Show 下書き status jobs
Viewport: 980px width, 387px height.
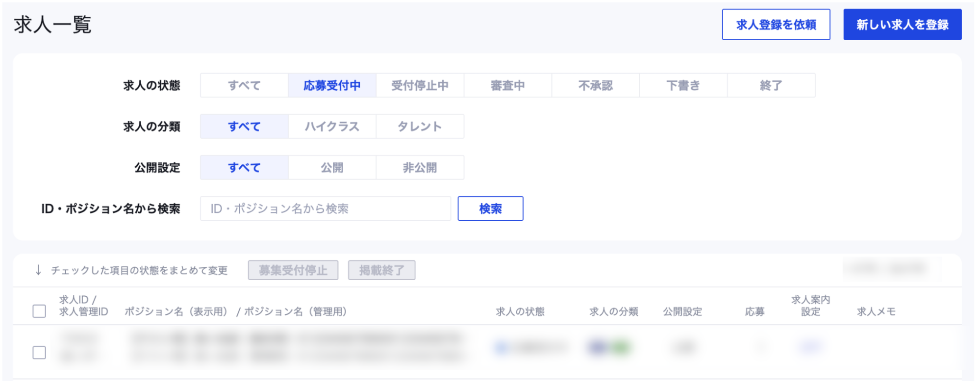[x=683, y=85]
